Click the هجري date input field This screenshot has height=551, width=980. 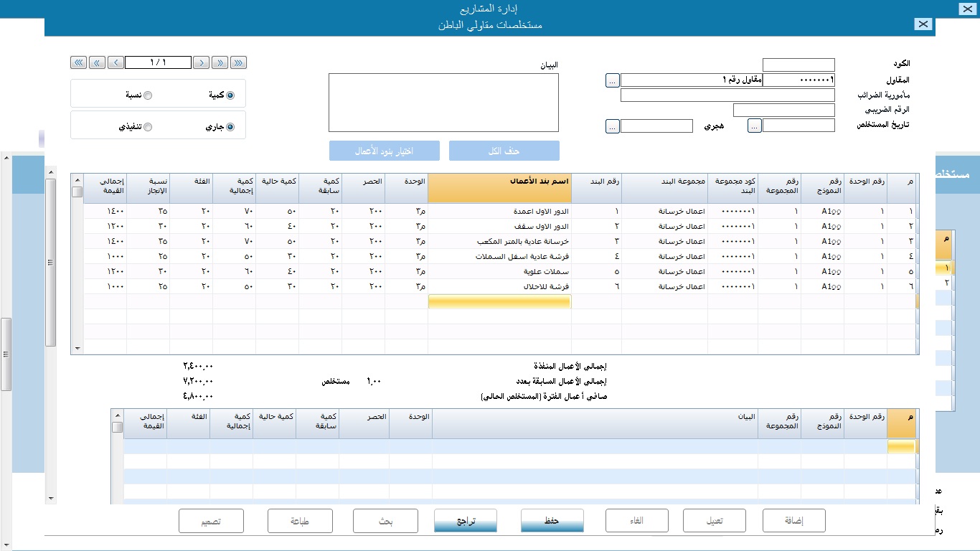(656, 126)
